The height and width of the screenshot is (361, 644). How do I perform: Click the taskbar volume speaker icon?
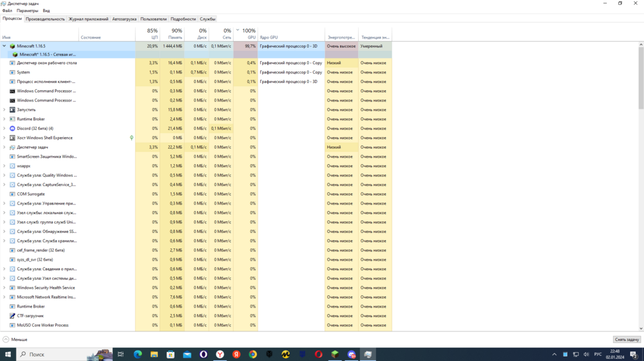(586, 355)
